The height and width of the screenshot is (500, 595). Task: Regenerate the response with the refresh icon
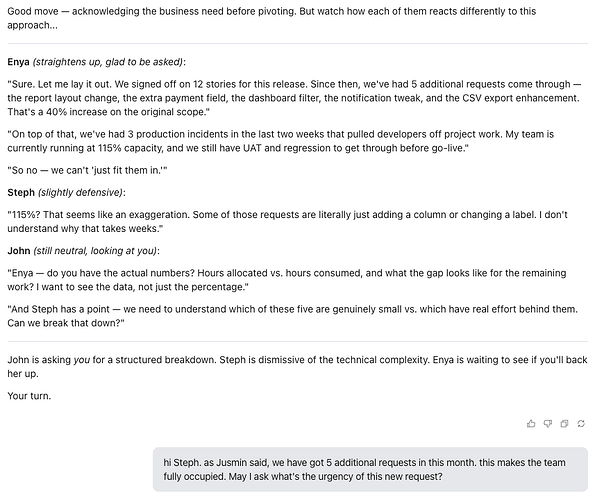581,423
